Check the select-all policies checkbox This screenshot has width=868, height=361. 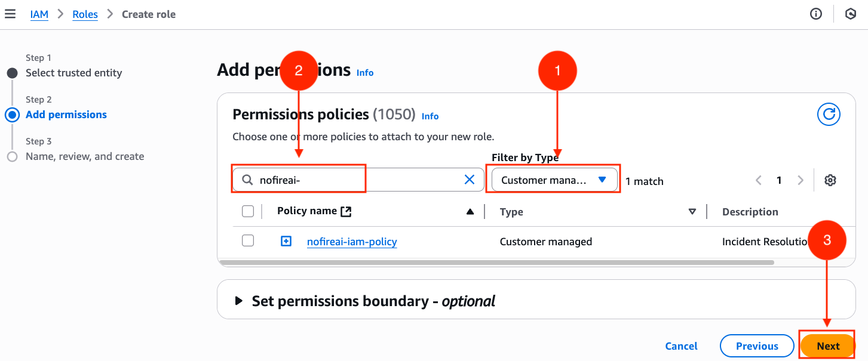[248, 211]
